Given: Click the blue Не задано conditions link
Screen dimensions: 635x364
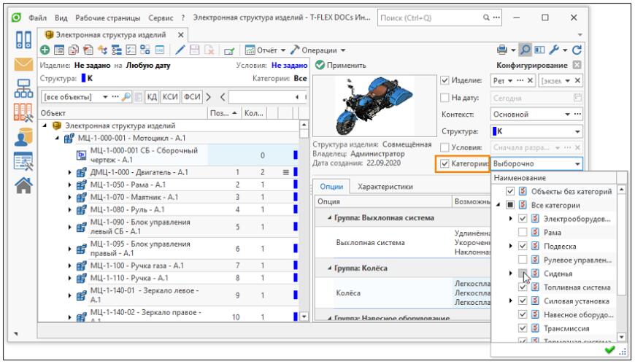Looking at the screenshot, I should pos(289,65).
